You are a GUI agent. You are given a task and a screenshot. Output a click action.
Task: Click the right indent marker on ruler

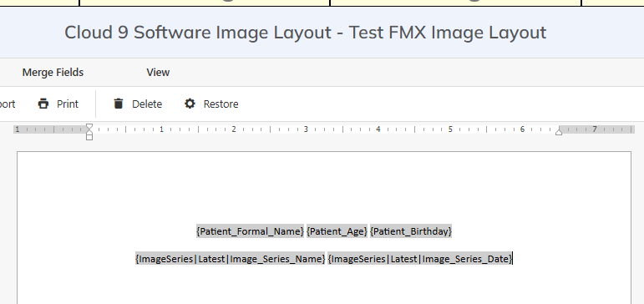point(559,131)
